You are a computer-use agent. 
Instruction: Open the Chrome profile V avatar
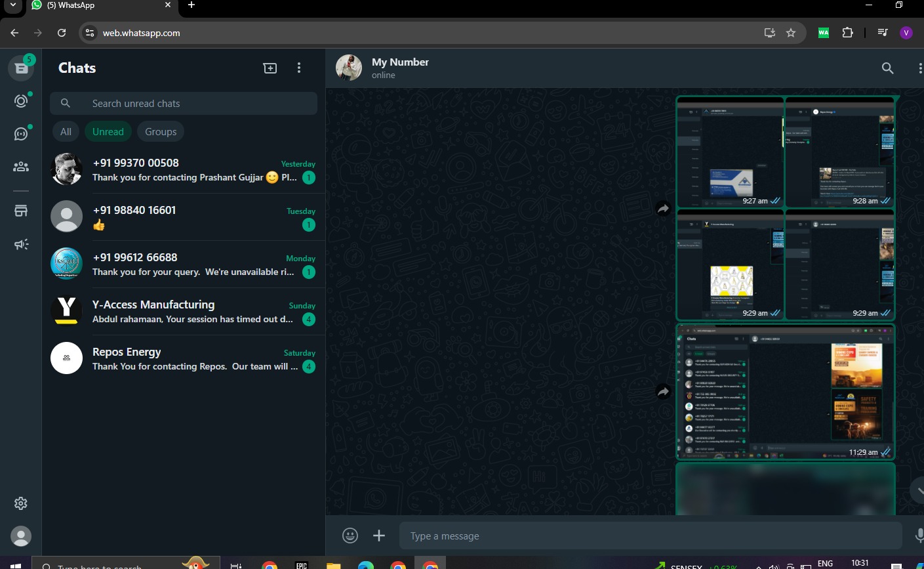click(x=906, y=33)
